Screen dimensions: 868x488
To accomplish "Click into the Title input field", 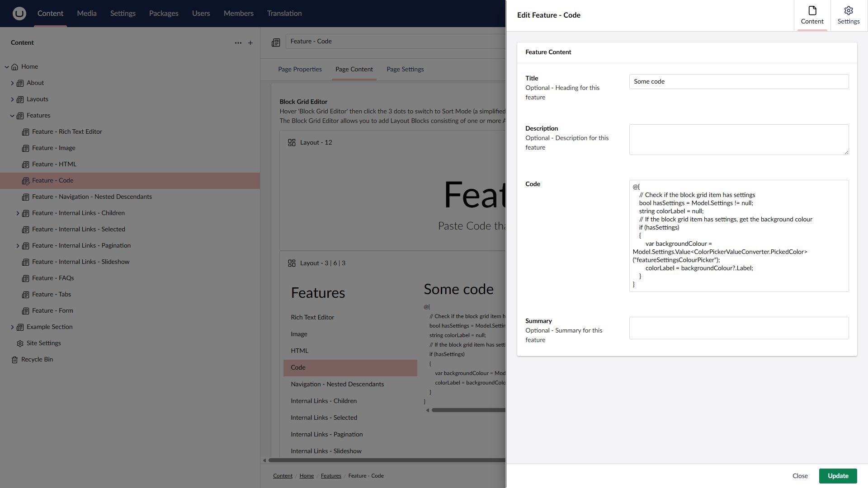I will pos(738,82).
